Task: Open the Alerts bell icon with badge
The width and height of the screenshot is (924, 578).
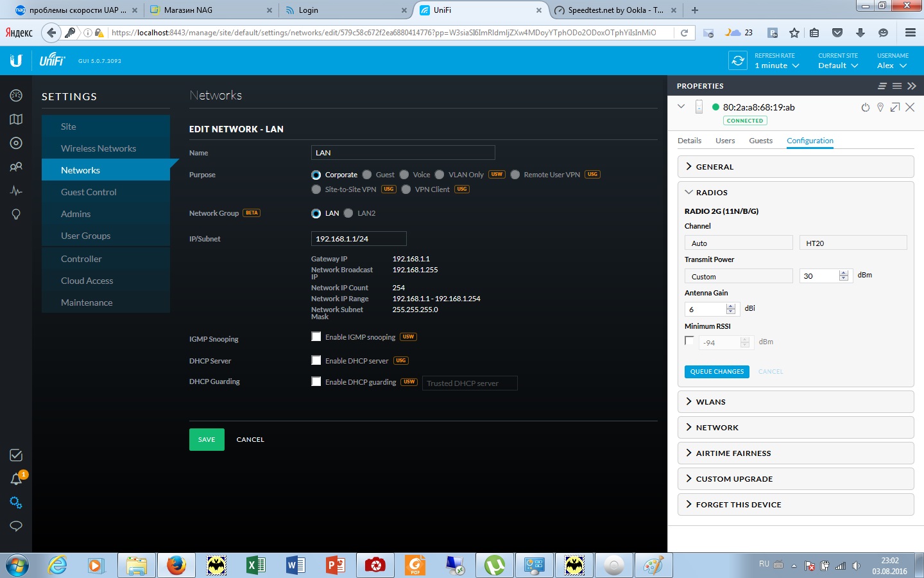Action: click(17, 478)
